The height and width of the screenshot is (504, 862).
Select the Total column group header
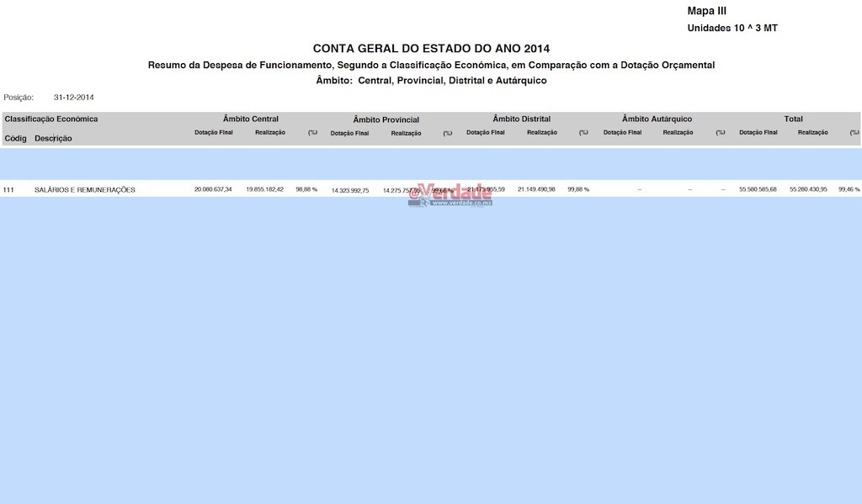click(x=793, y=119)
